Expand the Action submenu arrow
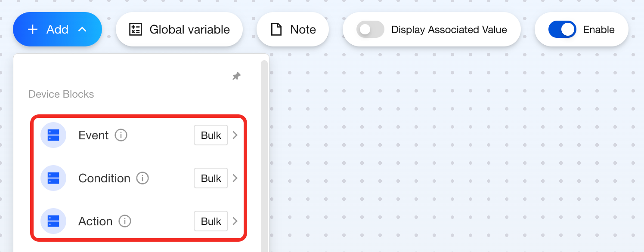644x252 pixels. [x=235, y=221]
